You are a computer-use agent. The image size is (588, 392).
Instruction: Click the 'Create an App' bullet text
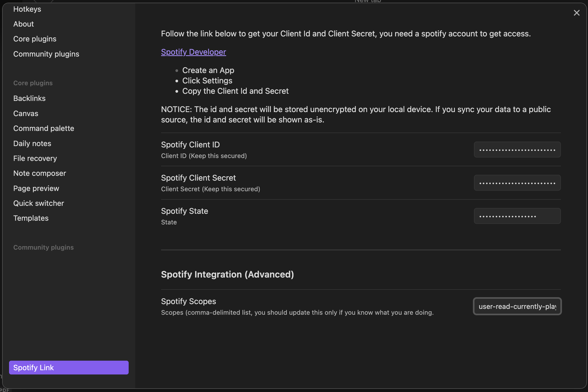(208, 70)
